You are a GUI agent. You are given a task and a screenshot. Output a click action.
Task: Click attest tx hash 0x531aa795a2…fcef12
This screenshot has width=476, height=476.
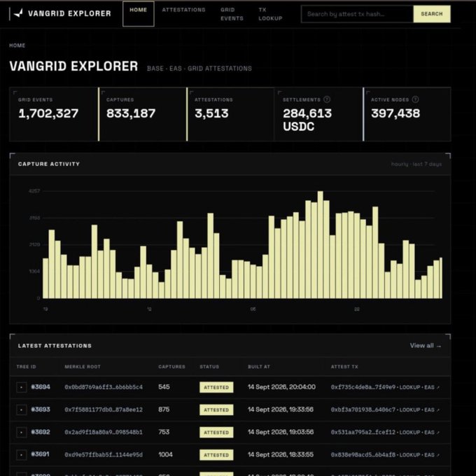tap(363, 432)
